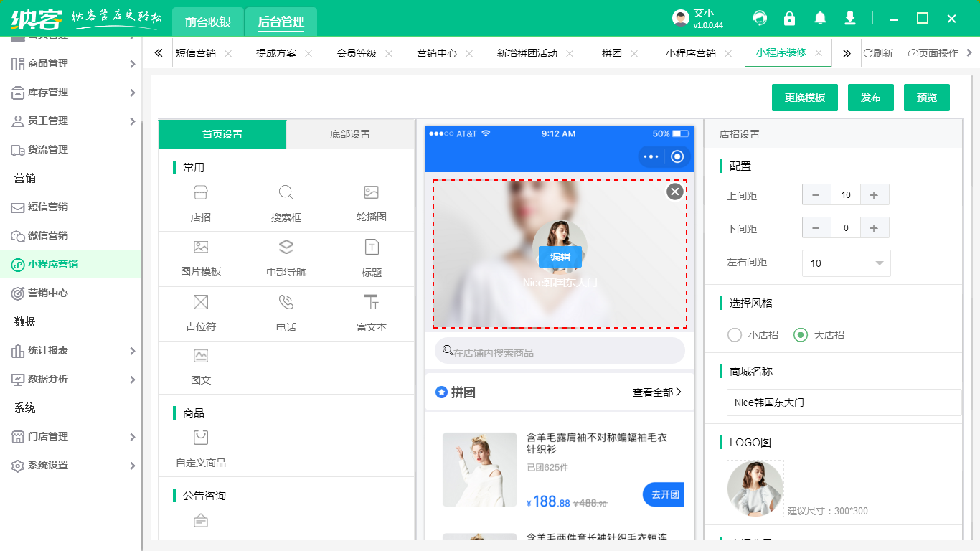980x551 pixels.
Task: Expand 商品管理 sidebar menu
Action: pos(70,63)
